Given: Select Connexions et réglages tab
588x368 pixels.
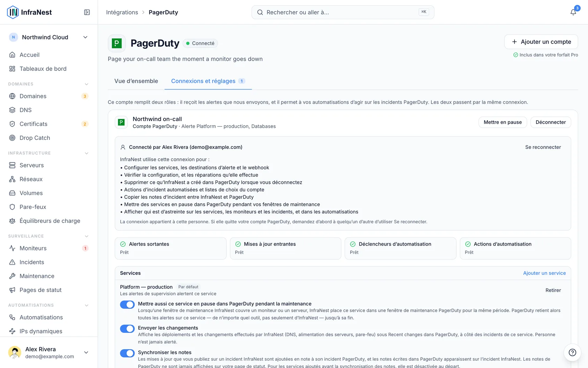Looking at the screenshot, I should tap(208, 81).
